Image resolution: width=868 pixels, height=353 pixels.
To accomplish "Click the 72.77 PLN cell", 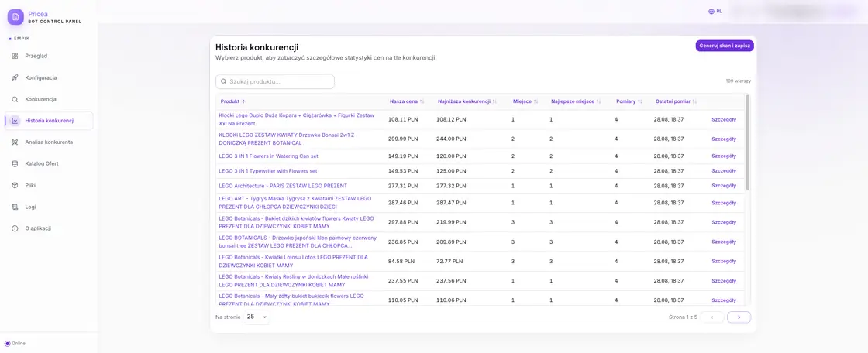I will [x=449, y=261].
